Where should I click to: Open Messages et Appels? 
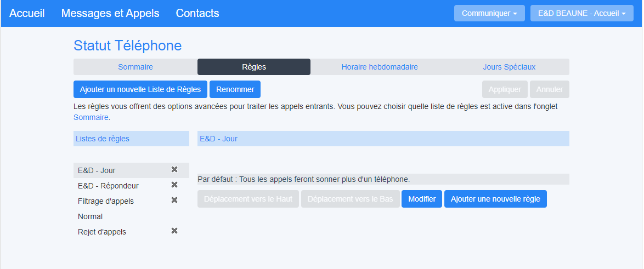coord(110,13)
